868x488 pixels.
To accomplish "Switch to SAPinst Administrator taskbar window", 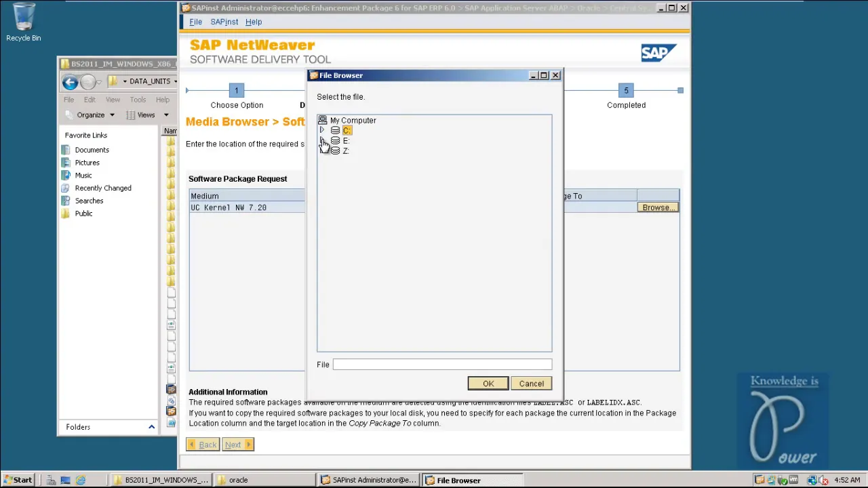I will pos(369,480).
